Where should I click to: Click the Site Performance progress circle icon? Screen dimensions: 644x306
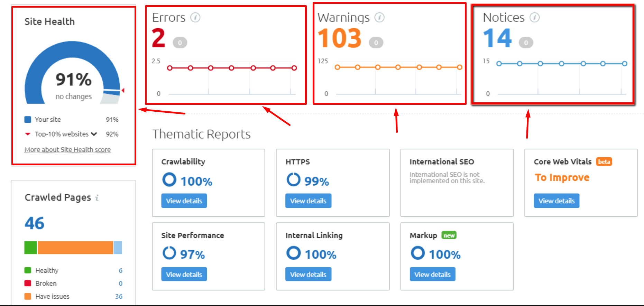[x=169, y=253]
